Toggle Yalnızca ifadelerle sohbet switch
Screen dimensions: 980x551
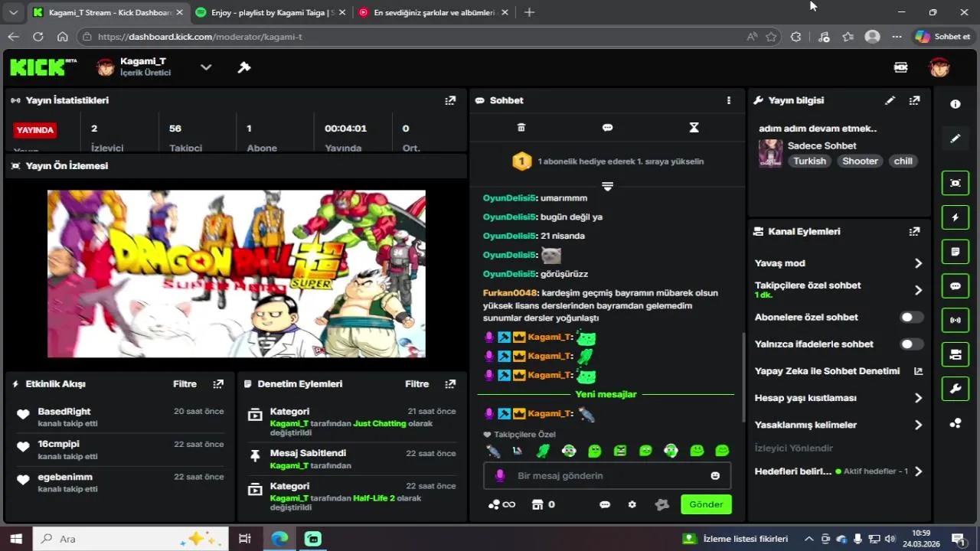911,344
